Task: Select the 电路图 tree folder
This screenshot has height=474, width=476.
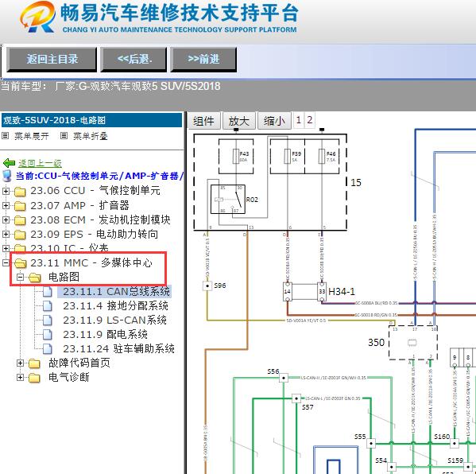Action: [64, 277]
